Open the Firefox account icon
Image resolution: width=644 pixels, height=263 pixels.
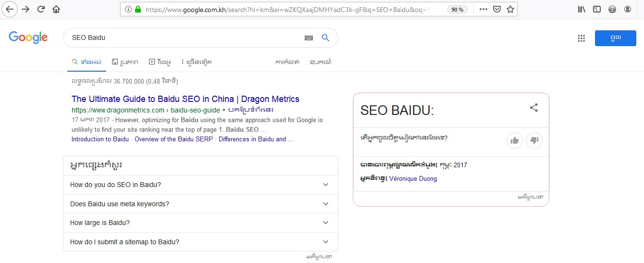tap(628, 9)
